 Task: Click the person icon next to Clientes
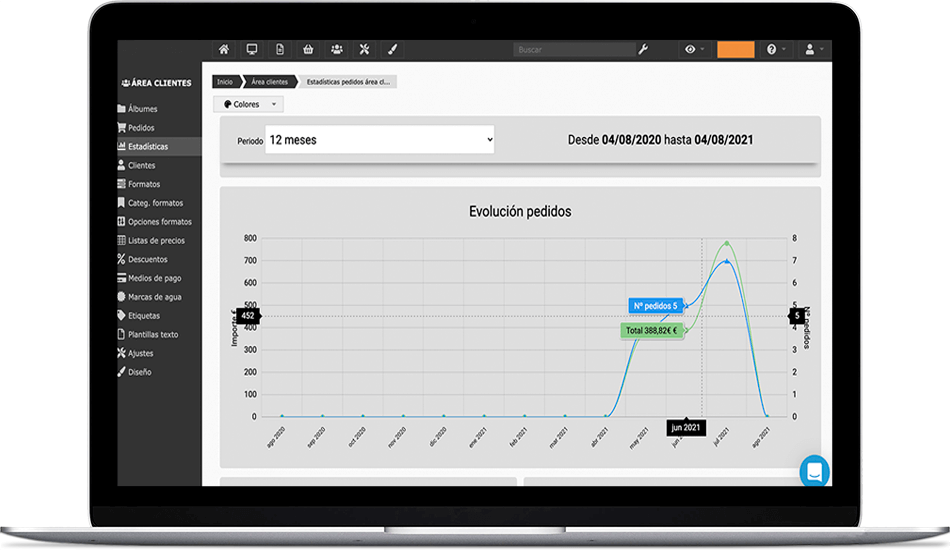click(x=121, y=165)
